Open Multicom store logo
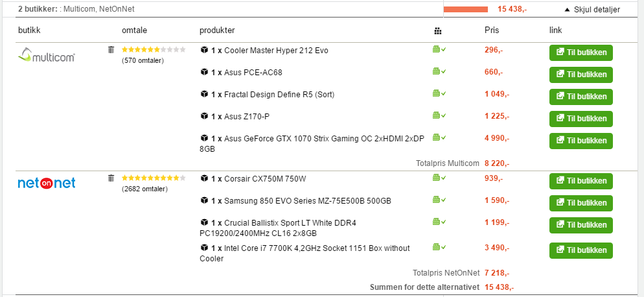The width and height of the screenshot is (644, 297). coord(47,55)
